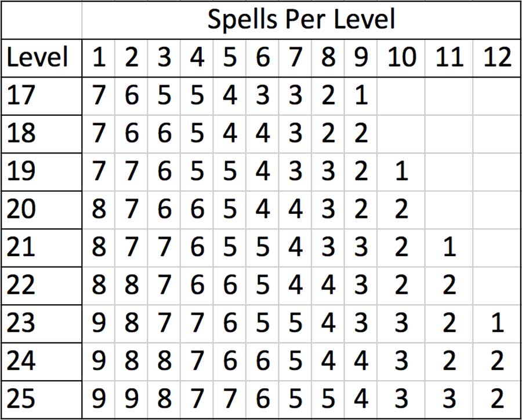Select the row label cell for level 18
Viewport: 522px width, 420px height.
coord(41,134)
